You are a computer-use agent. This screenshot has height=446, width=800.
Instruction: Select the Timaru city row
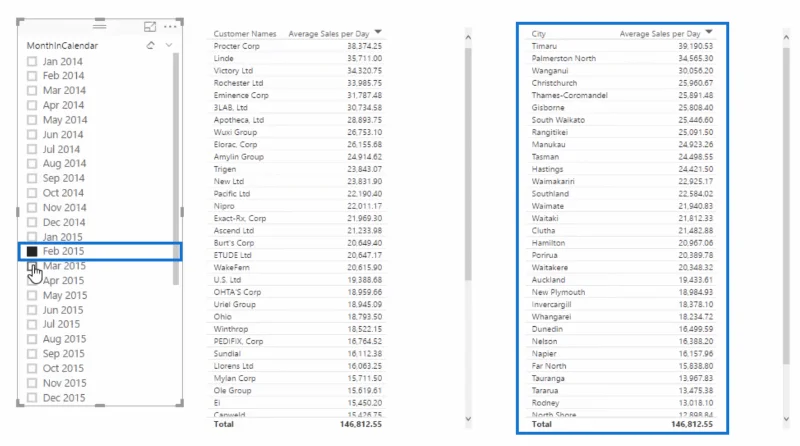pos(622,46)
